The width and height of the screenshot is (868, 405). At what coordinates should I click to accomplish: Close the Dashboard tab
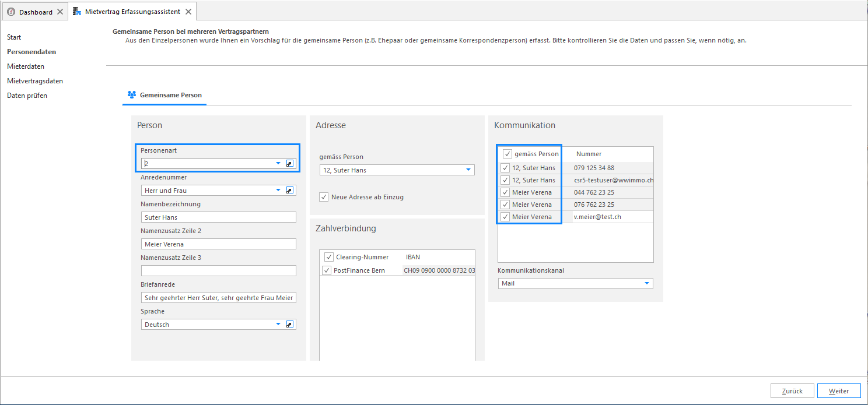click(60, 12)
